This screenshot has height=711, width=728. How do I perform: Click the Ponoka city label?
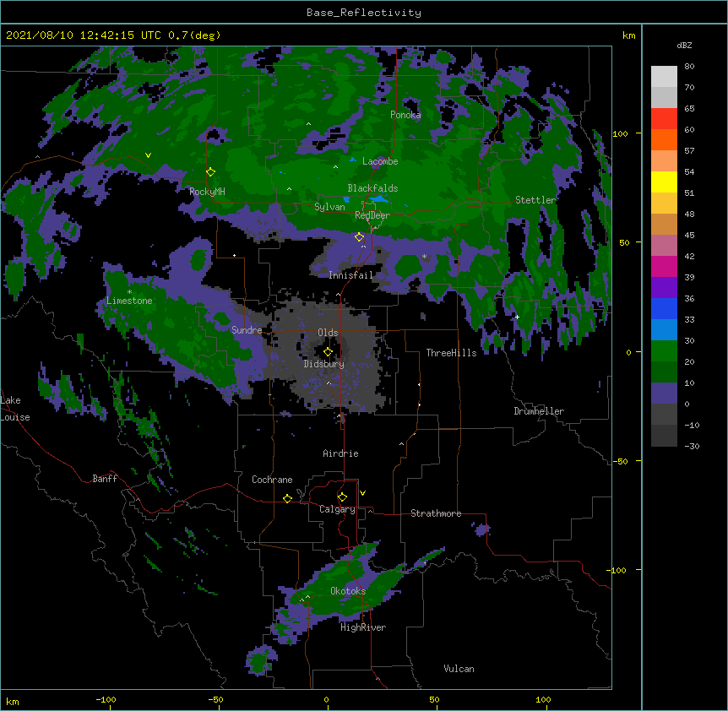(405, 115)
